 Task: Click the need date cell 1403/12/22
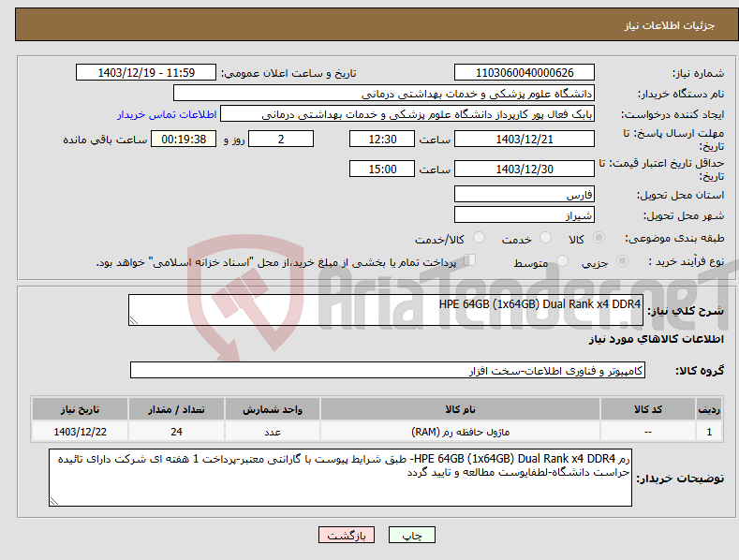coord(81,432)
